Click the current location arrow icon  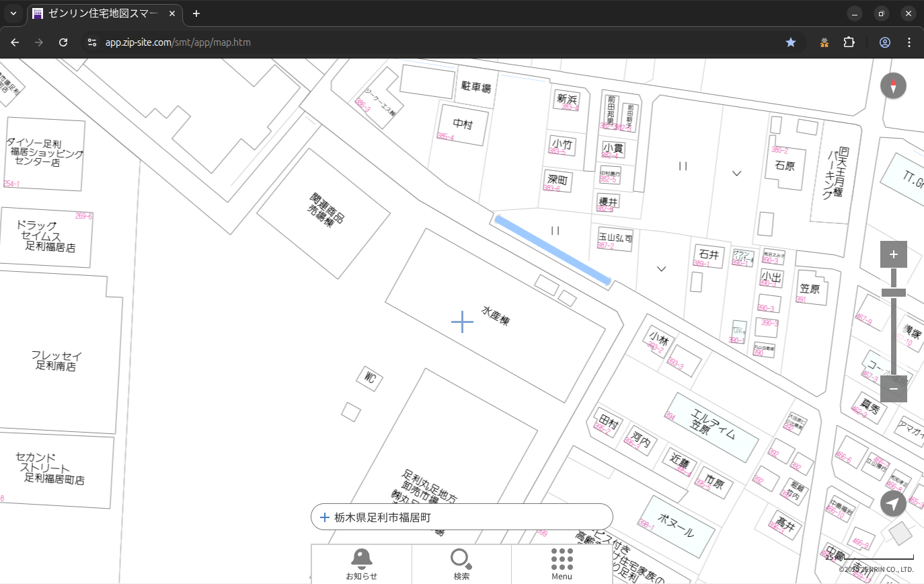[893, 503]
